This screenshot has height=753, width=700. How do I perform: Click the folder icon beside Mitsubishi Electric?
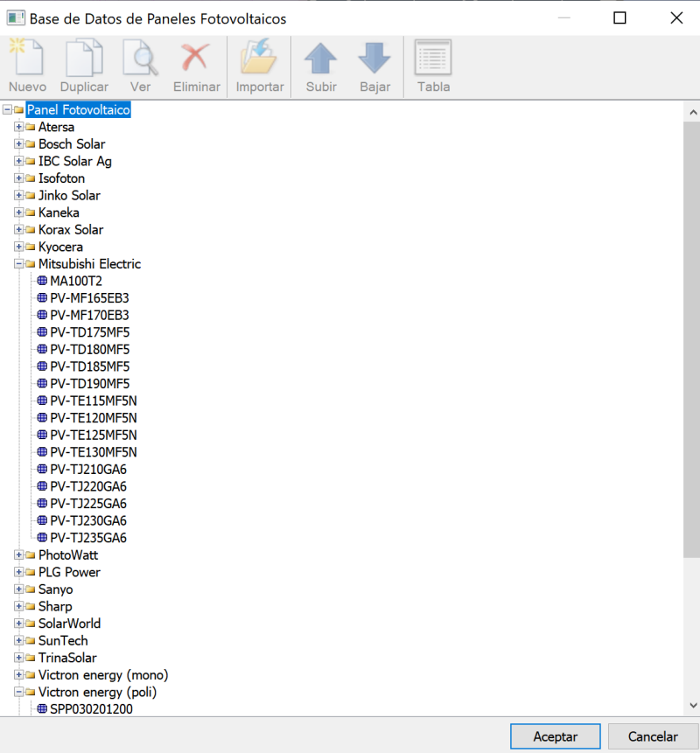(31, 263)
